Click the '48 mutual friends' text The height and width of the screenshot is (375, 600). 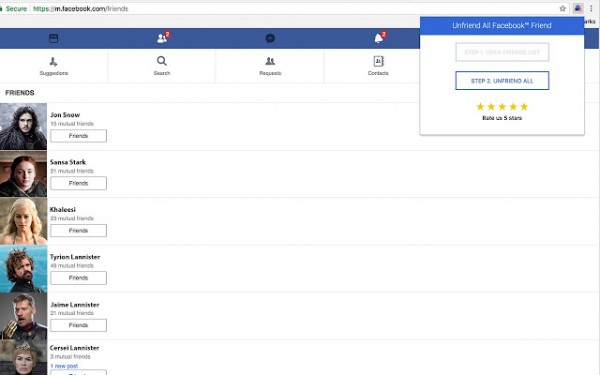(72, 266)
